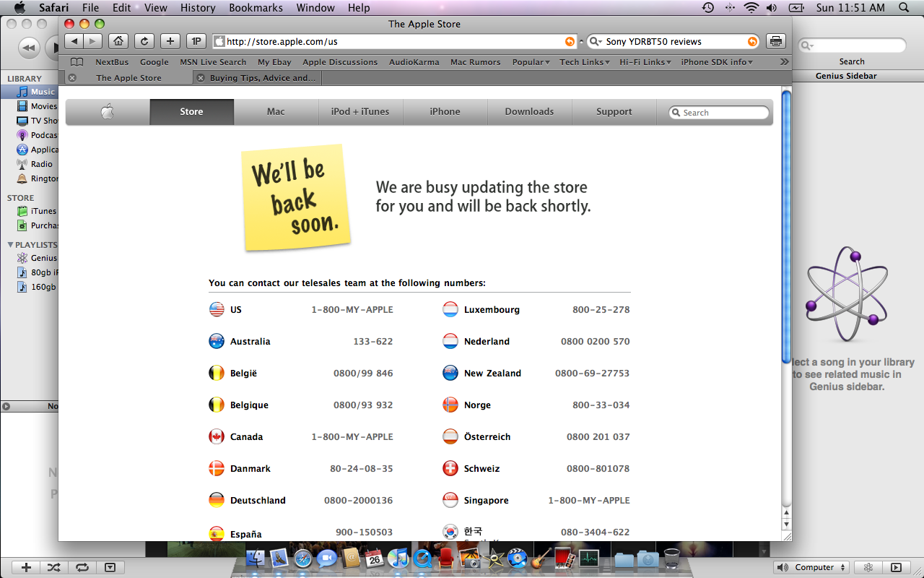
Task: Select Radio in iTunes sidebar
Action: tap(30, 164)
